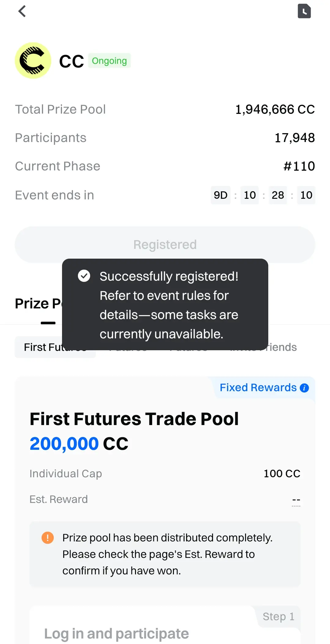The width and height of the screenshot is (330, 644).
Task: Tap the Est. Reward dashed value
Action: point(296,500)
